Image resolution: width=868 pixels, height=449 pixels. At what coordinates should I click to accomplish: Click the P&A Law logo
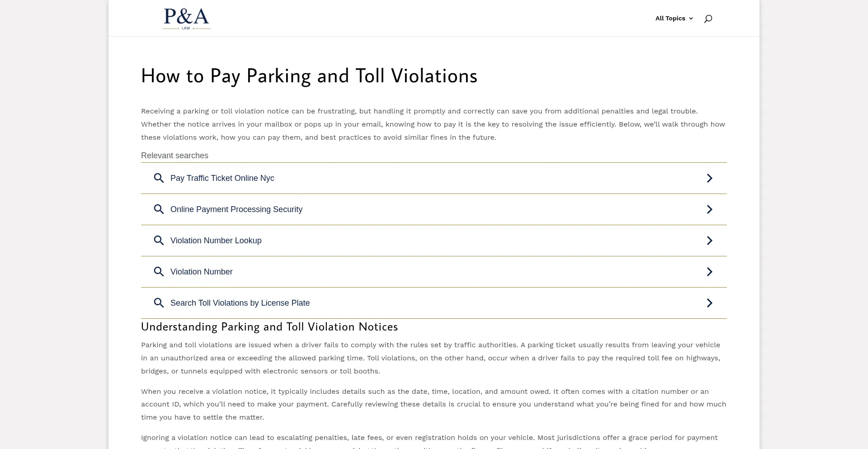pos(186,19)
